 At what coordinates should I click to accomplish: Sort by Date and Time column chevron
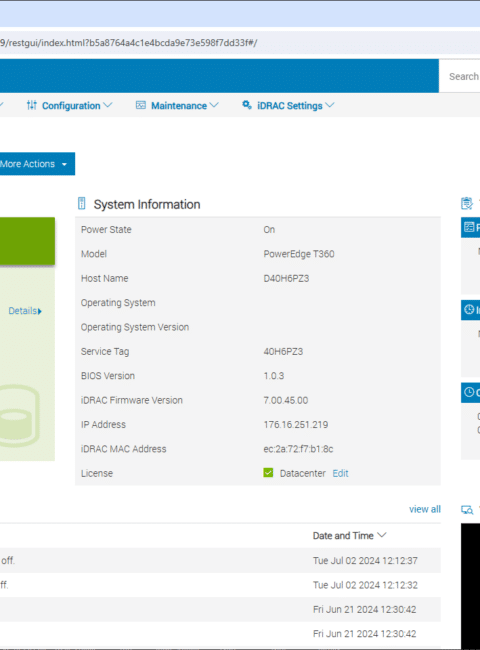click(382, 535)
